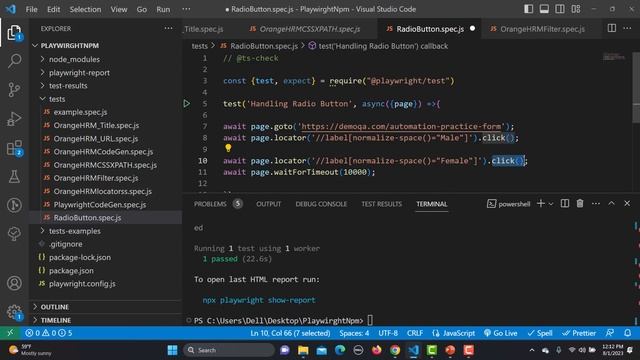
Task: Open the Run menu
Action: coord(163,9)
